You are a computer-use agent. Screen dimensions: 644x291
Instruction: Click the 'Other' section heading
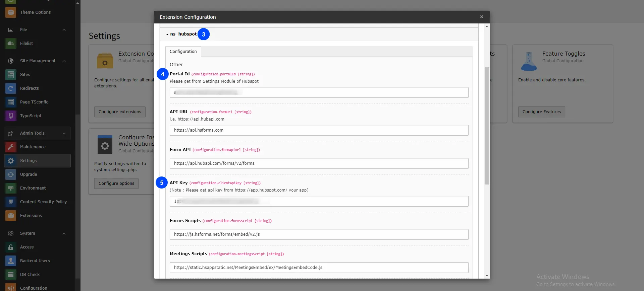point(176,65)
